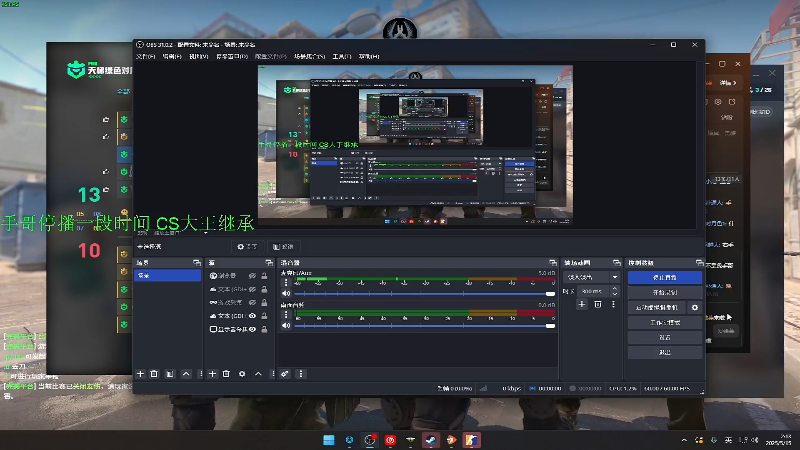The width and height of the screenshot is (800, 450).
Task: Show the globe-icon source via eye toggle
Action: (x=252, y=276)
